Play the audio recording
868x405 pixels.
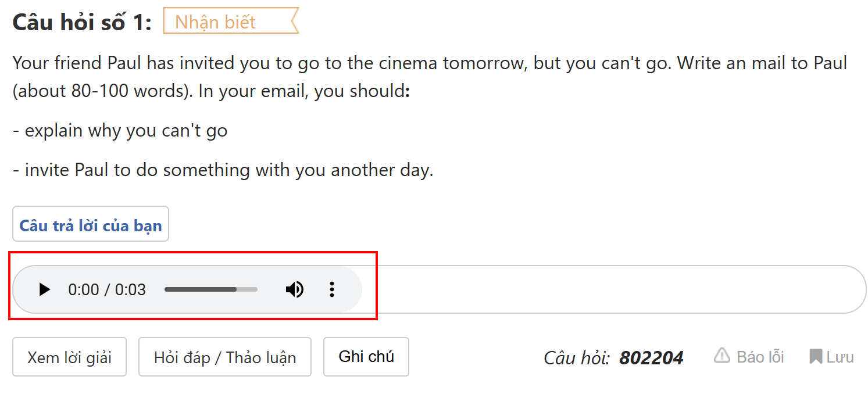coord(44,289)
